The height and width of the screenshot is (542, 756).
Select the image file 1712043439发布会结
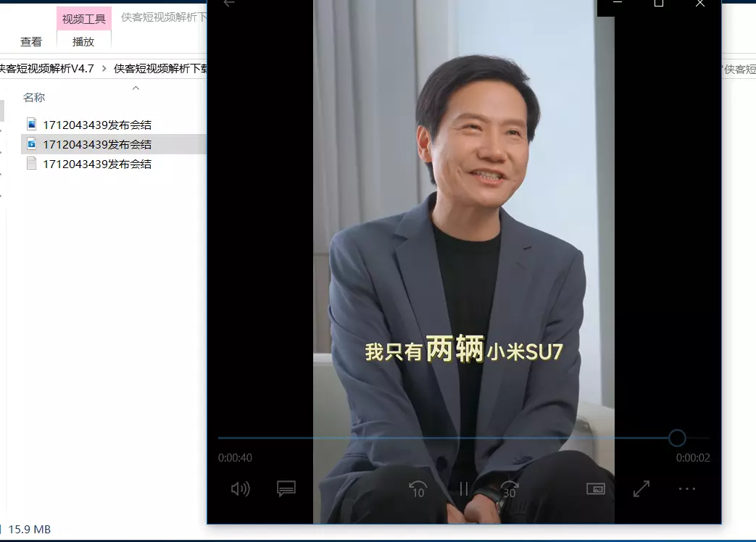coord(96,125)
